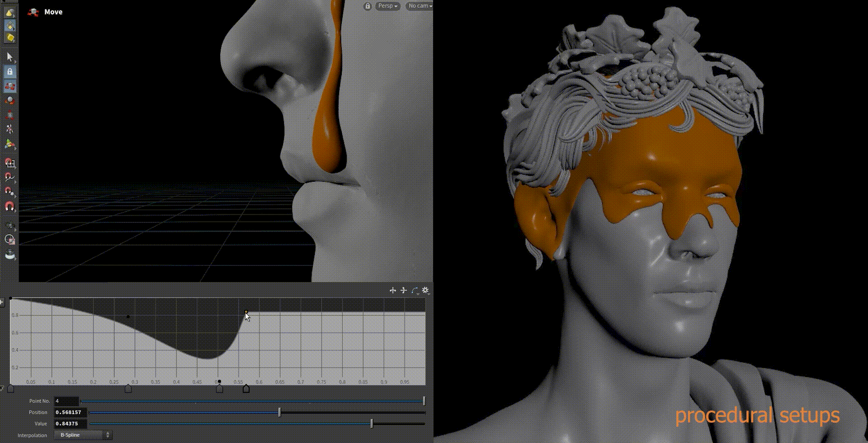This screenshot has width=868, height=443.
Task: Select the first ramp marker at position 0
Action: click(11, 389)
